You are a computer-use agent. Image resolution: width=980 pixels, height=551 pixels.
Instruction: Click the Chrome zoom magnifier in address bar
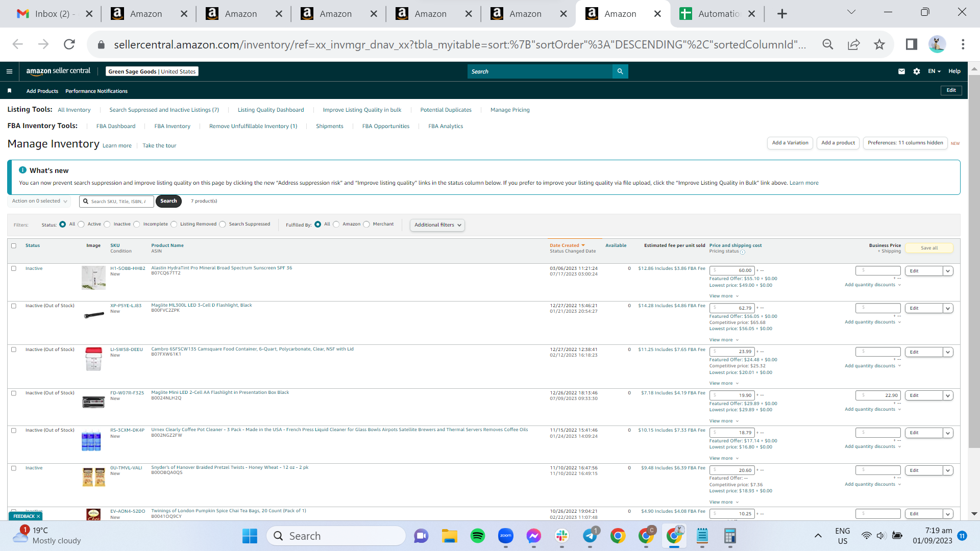pos(828,44)
